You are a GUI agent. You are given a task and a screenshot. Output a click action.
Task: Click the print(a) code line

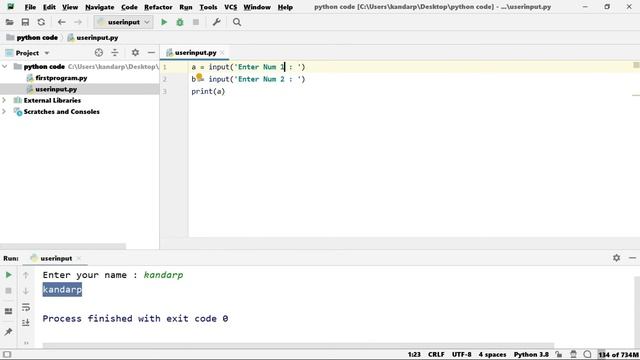click(x=208, y=91)
